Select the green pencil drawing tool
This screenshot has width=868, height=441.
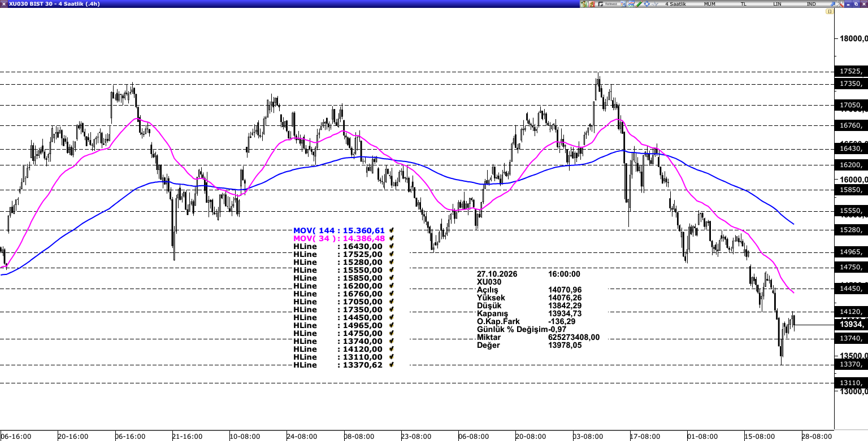pyautogui.click(x=639, y=4)
